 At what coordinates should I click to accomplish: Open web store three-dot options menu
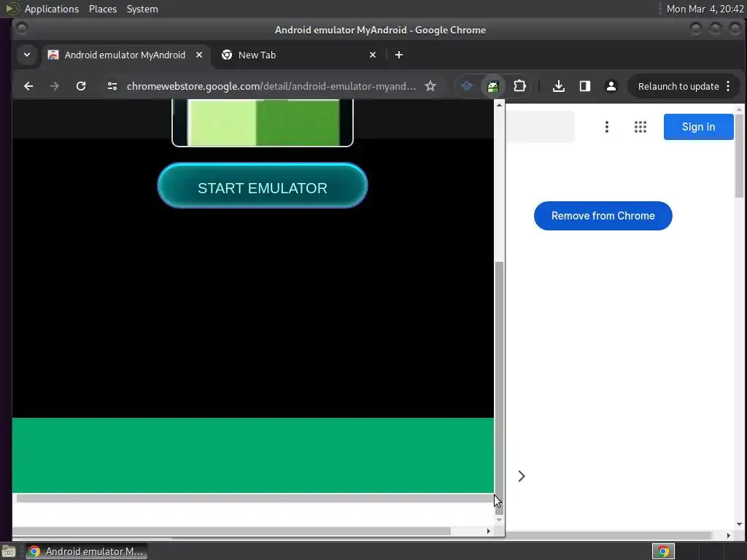606,127
